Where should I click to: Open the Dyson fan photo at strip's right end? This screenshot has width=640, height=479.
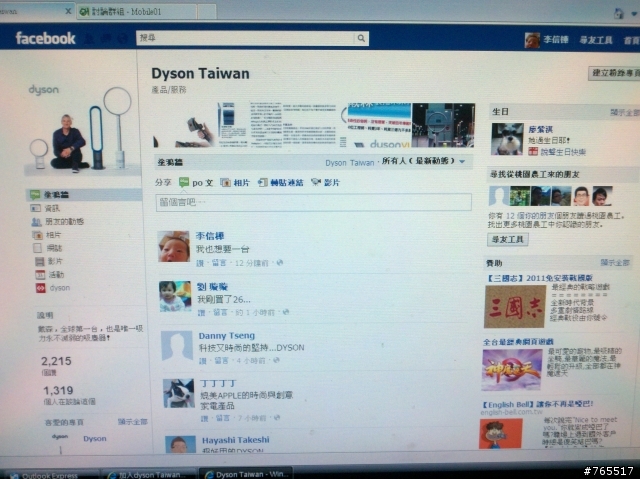(x=443, y=125)
